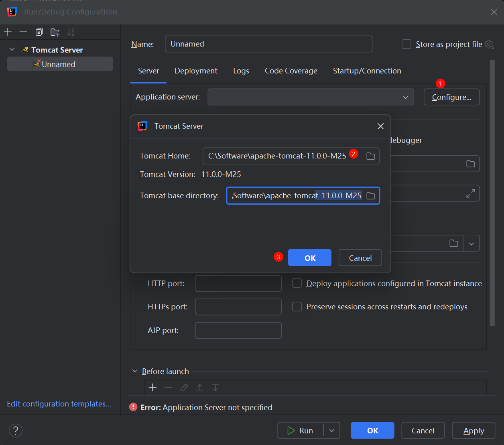This screenshot has height=445, width=504.
Task: Remove configuration with minus icon
Action: tap(23, 32)
